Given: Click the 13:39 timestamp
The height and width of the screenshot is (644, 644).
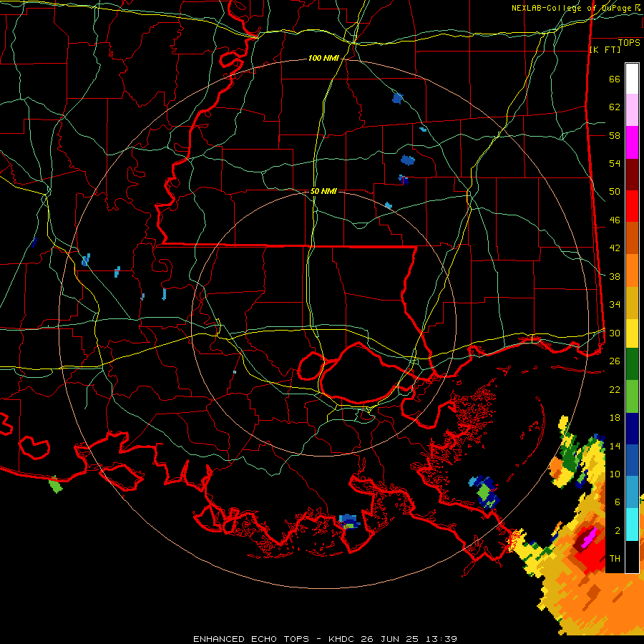Looking at the screenshot, I should [x=440, y=639].
